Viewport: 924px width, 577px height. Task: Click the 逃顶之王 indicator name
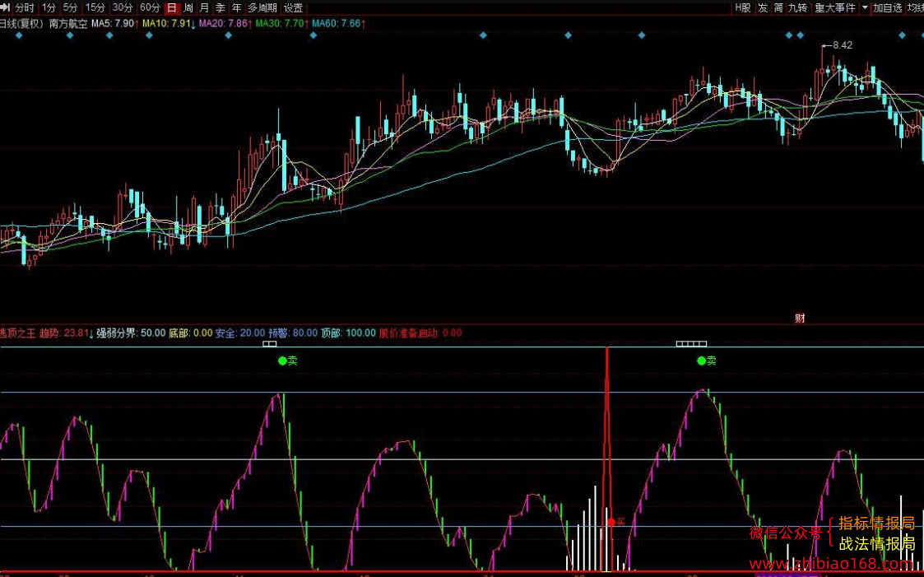click(17, 333)
